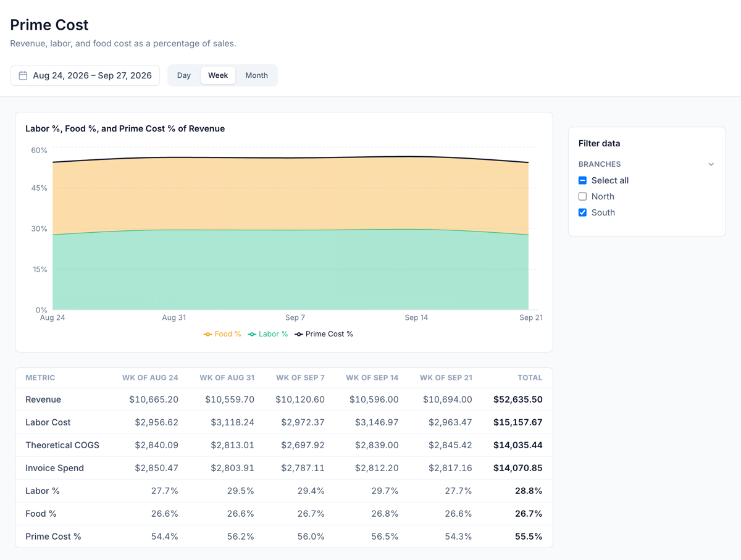
Task: Click the Filter data heading
Action: 599,143
